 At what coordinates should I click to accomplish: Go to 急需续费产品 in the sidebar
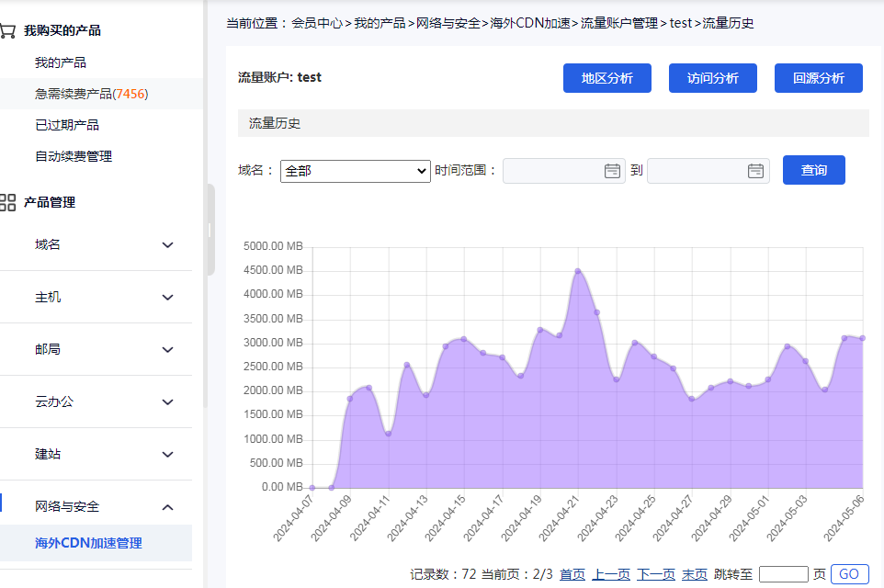[91, 94]
